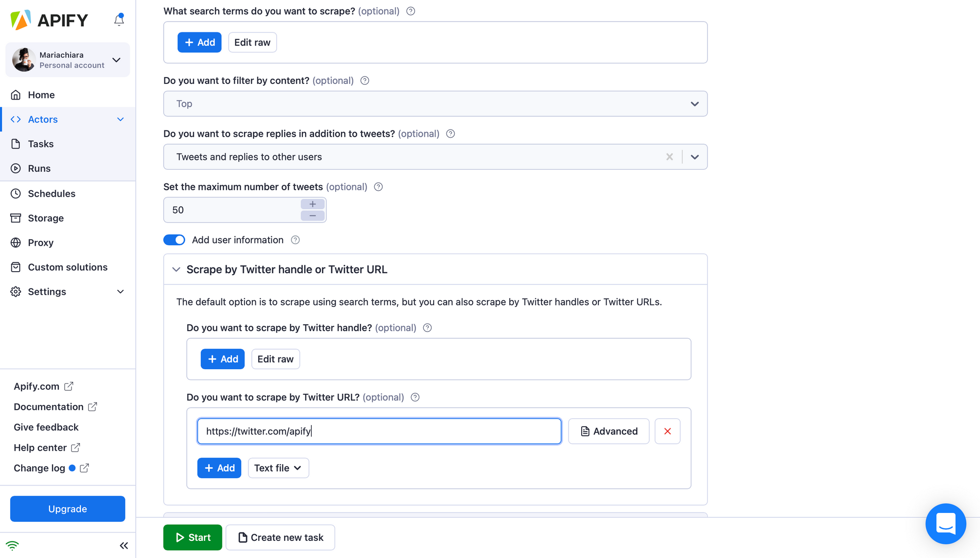
Task: Expand the Settings submenu chevron
Action: 121,291
